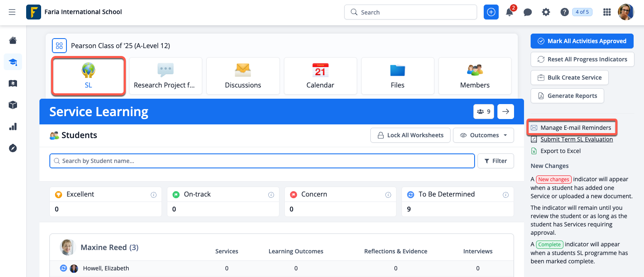This screenshot has height=277, width=644.
Task: Open Submit Term SL Evaluation link
Action: point(576,139)
